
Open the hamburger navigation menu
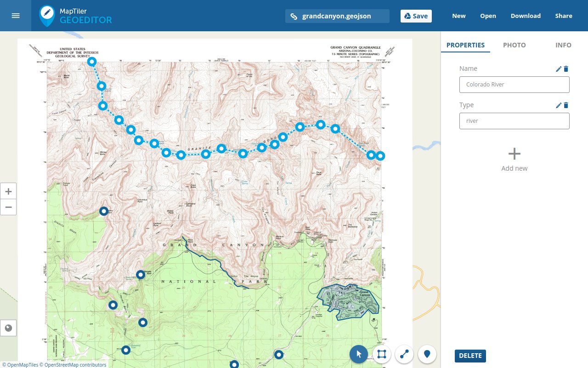click(x=15, y=15)
